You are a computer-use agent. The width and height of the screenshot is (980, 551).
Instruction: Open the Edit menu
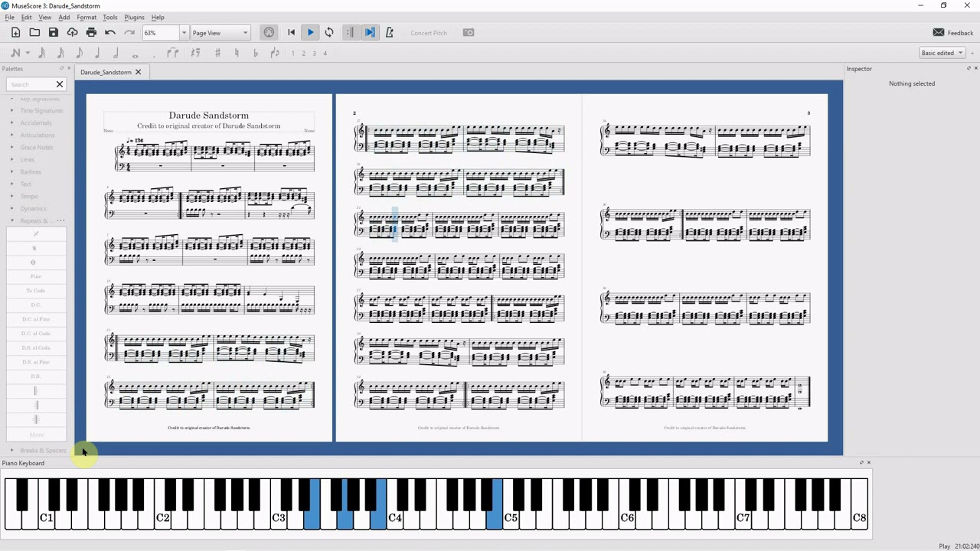coord(27,17)
